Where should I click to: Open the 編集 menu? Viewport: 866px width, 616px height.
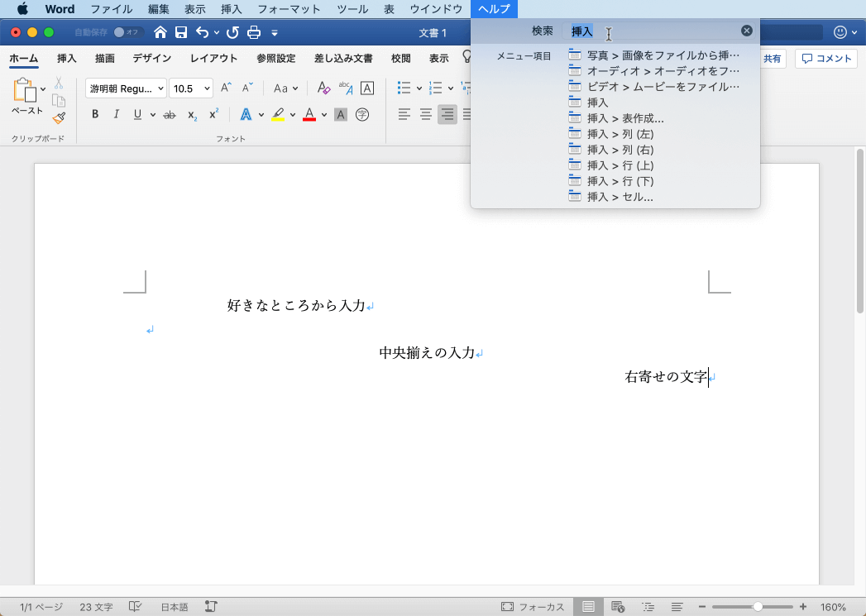[159, 9]
